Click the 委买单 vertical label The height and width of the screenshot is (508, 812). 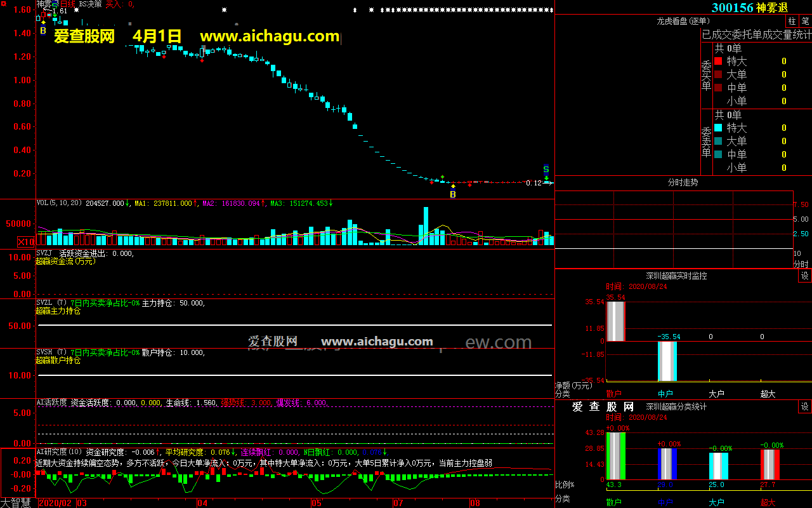pyautogui.click(x=707, y=76)
